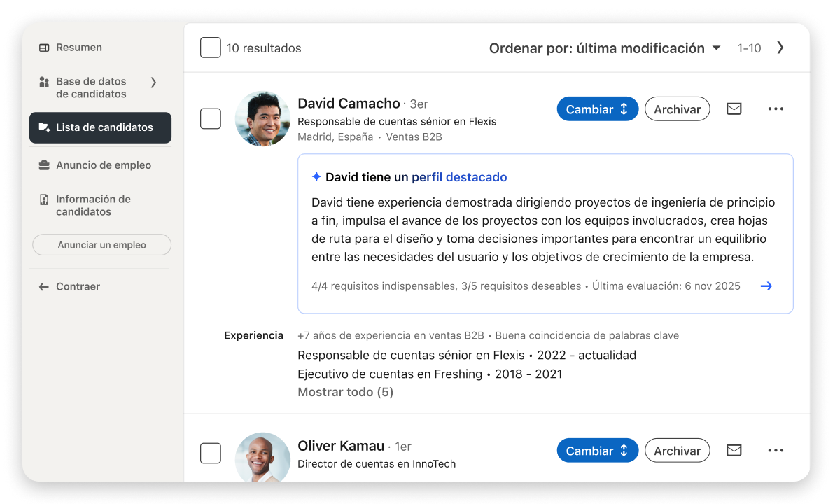Open Información de candidatos

tap(94, 205)
